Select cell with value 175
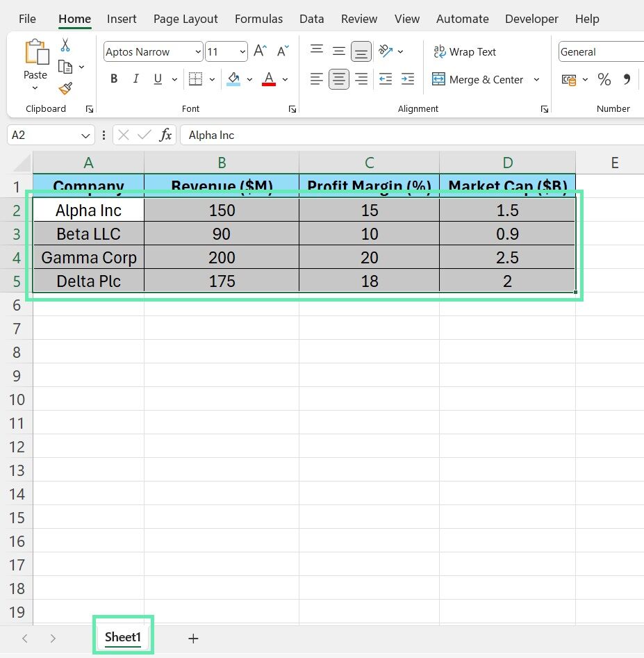Image resolution: width=644 pixels, height=658 pixels. pyautogui.click(x=222, y=281)
